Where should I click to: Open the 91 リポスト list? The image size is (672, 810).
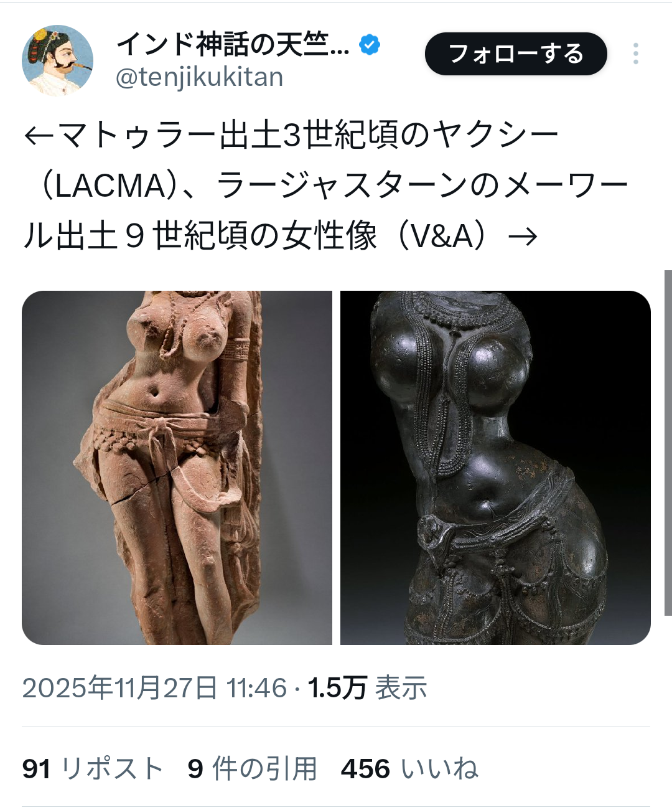pyautogui.click(x=93, y=768)
